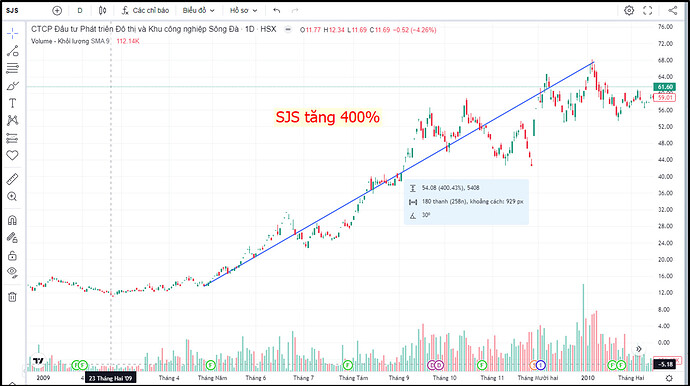
Task: Undo the last chart action
Action: (x=276, y=10)
